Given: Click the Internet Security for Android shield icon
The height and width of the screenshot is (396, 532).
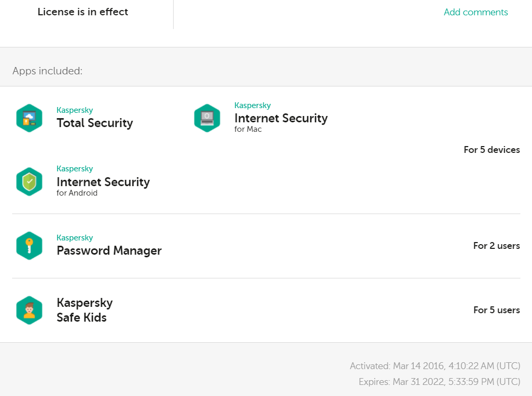Looking at the screenshot, I should (29, 182).
